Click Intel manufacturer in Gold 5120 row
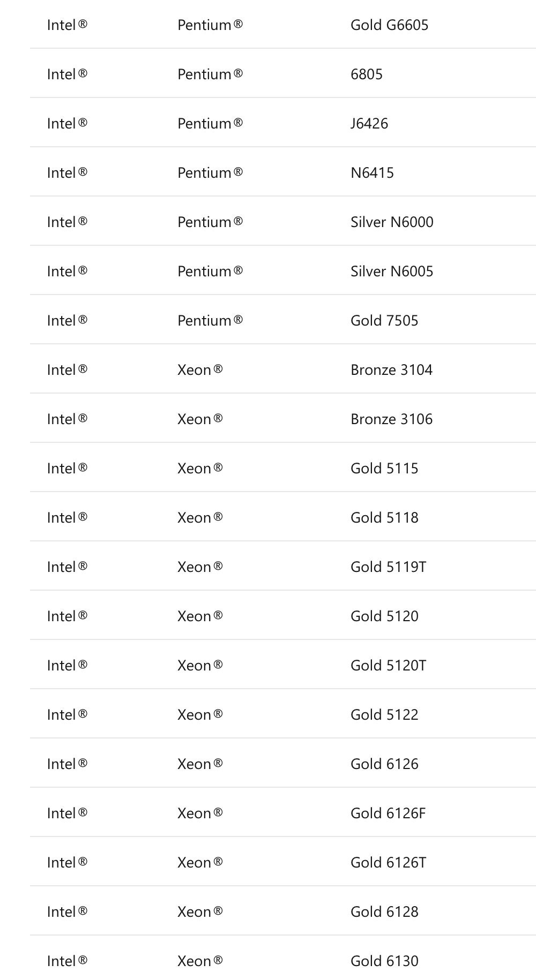Screen dimensions: 536x980 click(x=66, y=616)
